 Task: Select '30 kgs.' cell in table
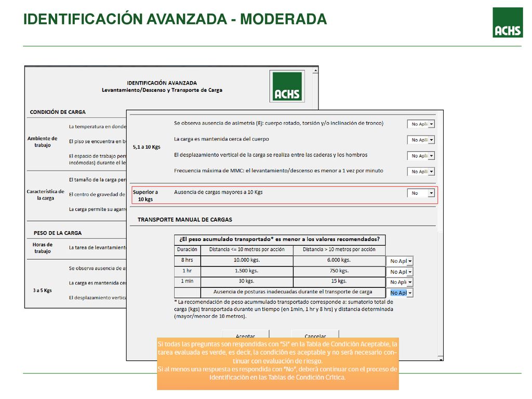247,281
